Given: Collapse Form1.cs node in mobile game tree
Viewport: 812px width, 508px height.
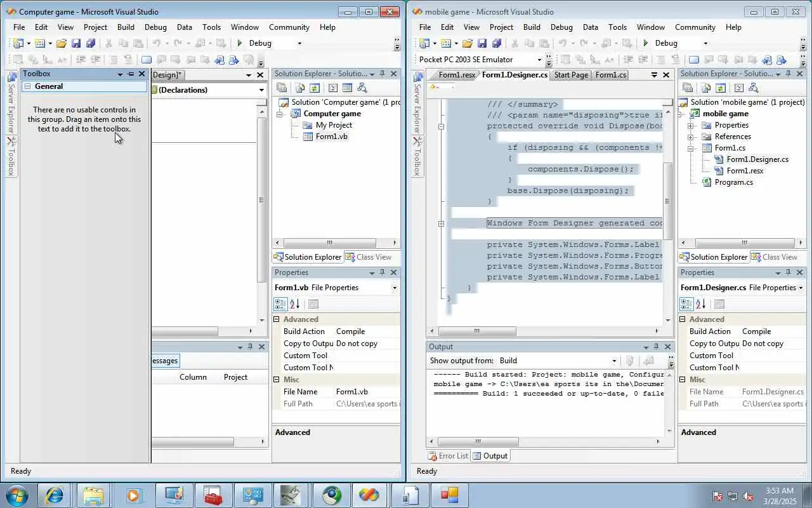Looking at the screenshot, I should click(690, 148).
